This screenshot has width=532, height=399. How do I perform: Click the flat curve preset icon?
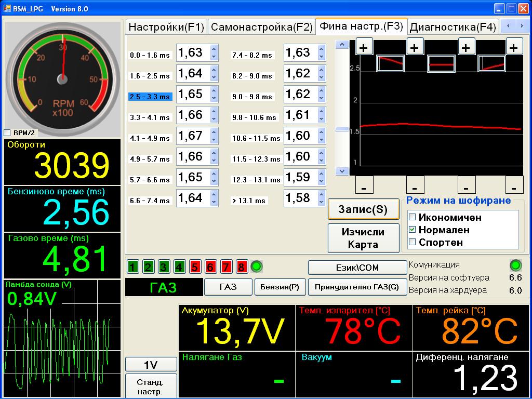[441, 64]
